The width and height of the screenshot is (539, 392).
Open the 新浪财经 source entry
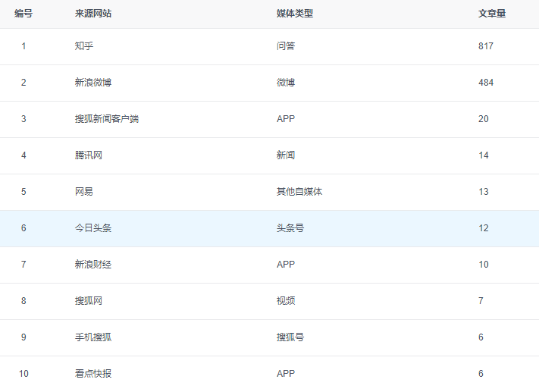[93, 265]
